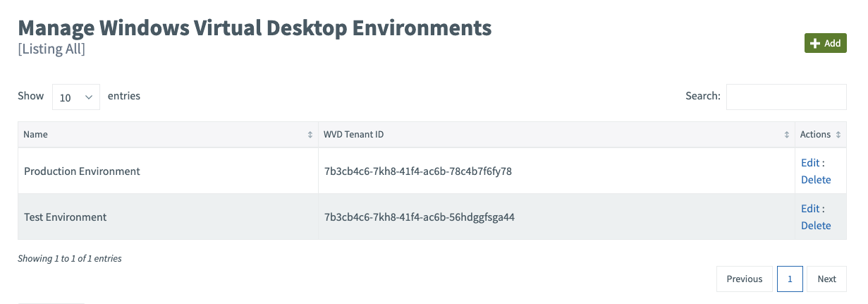The height and width of the screenshot is (304, 868).
Task: Delete the Production Environment entry
Action: (x=816, y=180)
